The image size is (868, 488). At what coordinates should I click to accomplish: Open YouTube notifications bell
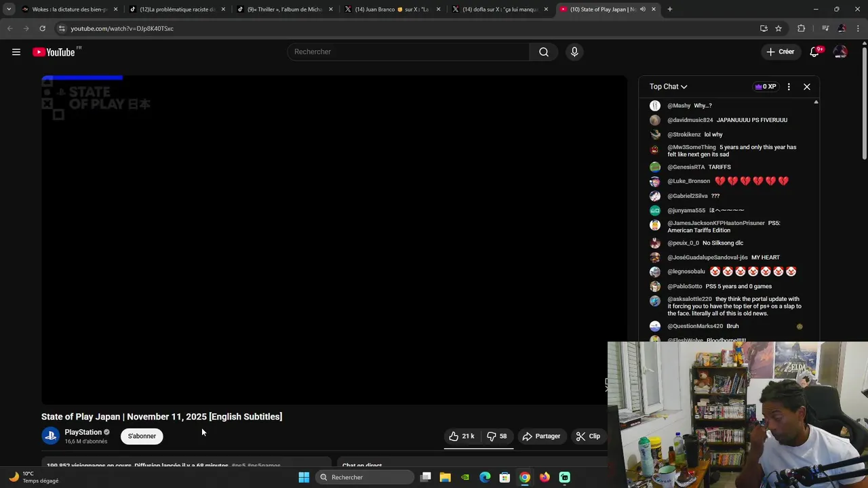(815, 52)
